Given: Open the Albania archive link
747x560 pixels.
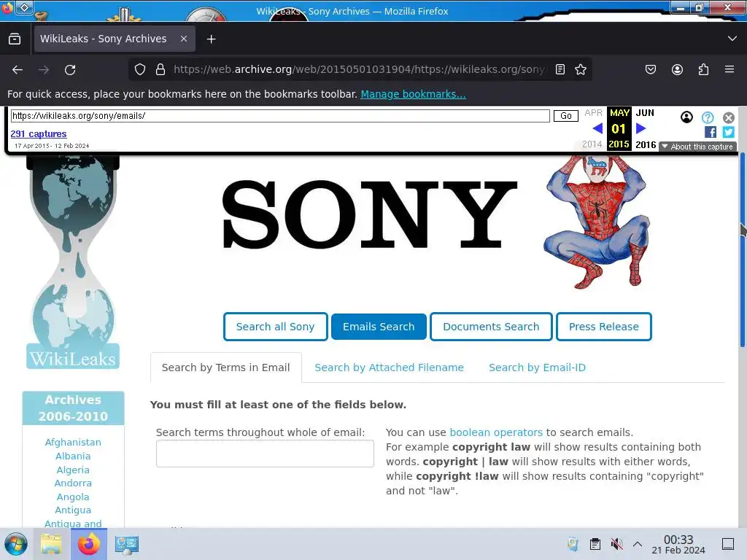Looking at the screenshot, I should 73,456.
